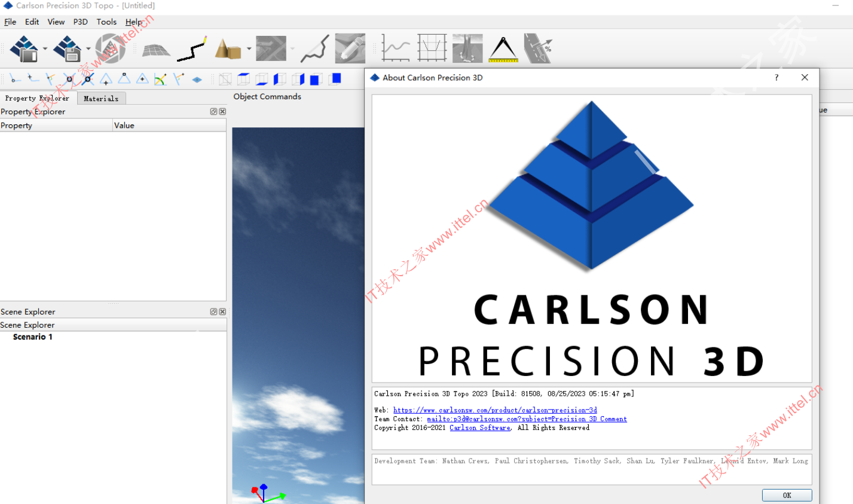Image resolution: width=853 pixels, height=504 pixels.
Task: Click the yellow-green angle snap icon
Action: pyautogui.click(x=160, y=79)
